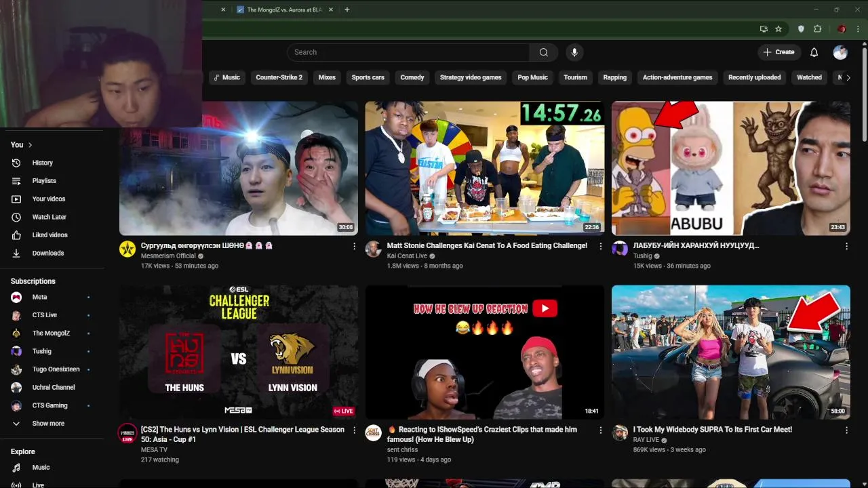Bookmark this page with star icon
This screenshot has height=488, width=868.
(x=778, y=29)
